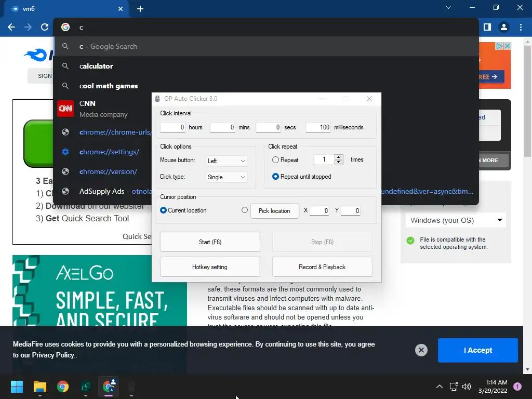Click the Pick location button
This screenshot has height=399, width=532.
pyautogui.click(x=274, y=211)
